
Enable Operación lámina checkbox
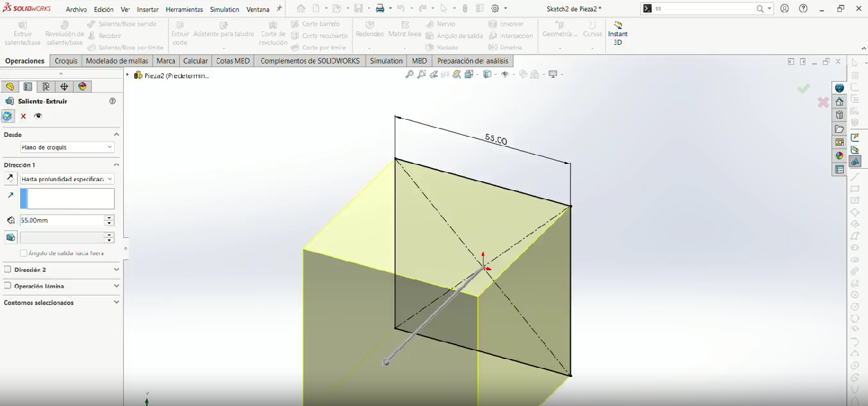pos(8,286)
